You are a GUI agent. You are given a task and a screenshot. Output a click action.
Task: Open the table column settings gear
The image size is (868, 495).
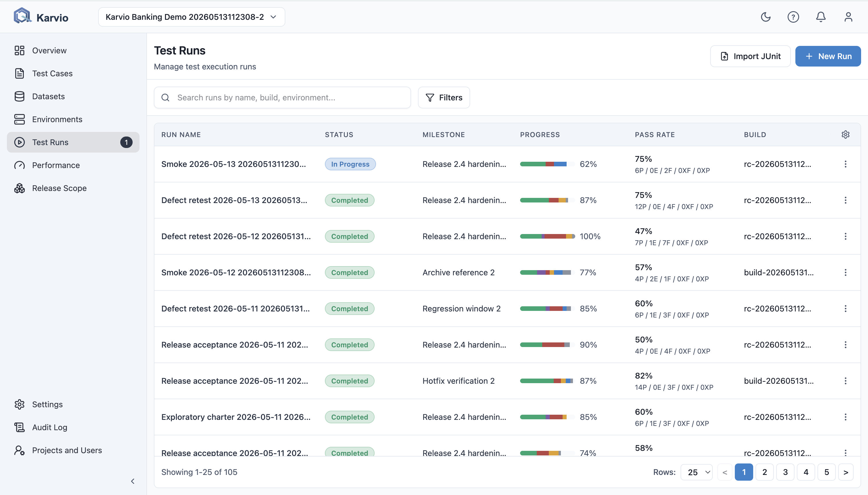[846, 135]
